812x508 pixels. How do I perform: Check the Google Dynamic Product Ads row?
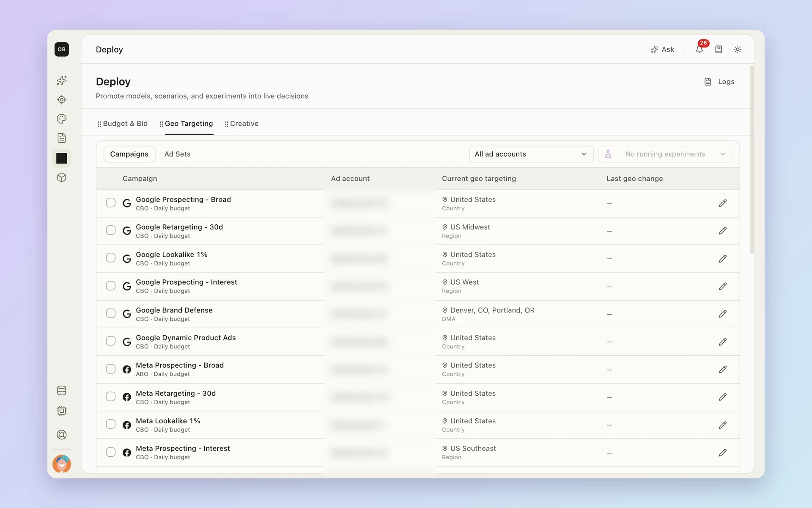(x=111, y=341)
